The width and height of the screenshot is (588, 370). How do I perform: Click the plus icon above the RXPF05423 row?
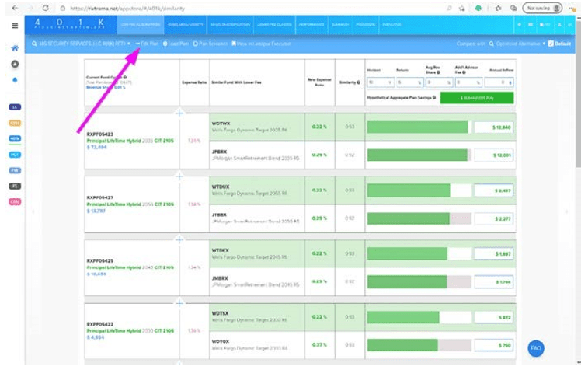click(179, 113)
